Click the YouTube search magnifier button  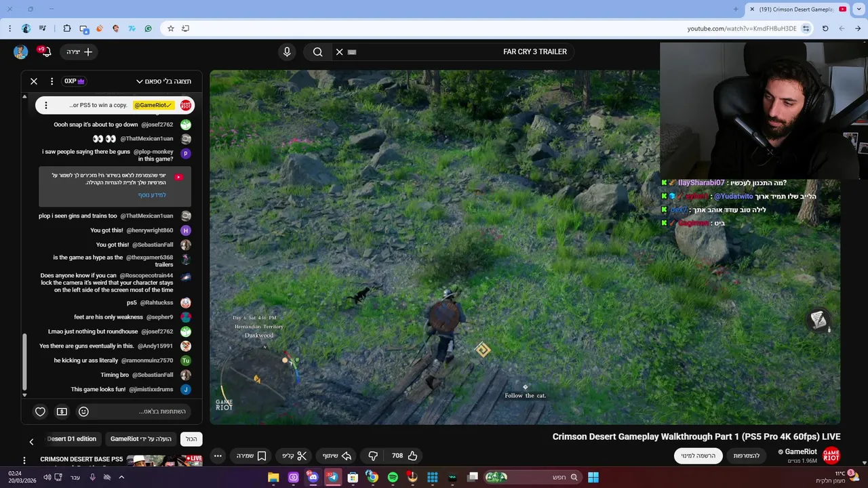[317, 52]
